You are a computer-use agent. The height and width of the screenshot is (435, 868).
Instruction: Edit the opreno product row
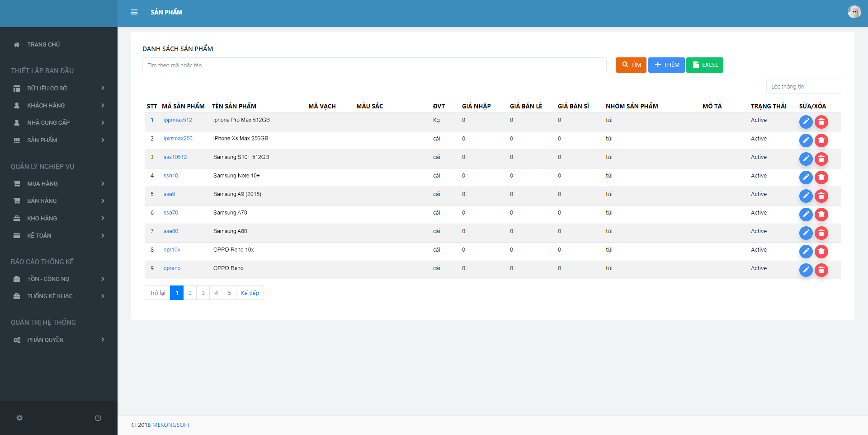point(806,270)
